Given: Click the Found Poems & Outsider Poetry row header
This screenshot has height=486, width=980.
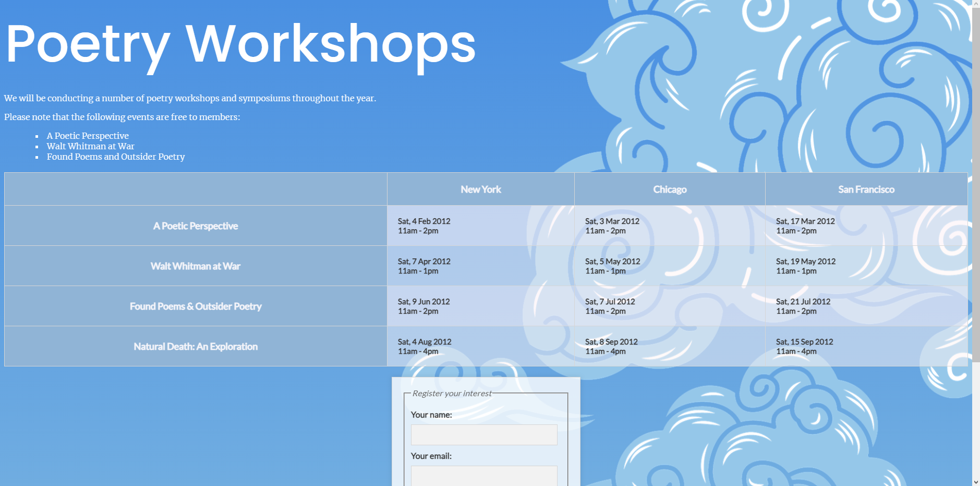Looking at the screenshot, I should [x=196, y=306].
